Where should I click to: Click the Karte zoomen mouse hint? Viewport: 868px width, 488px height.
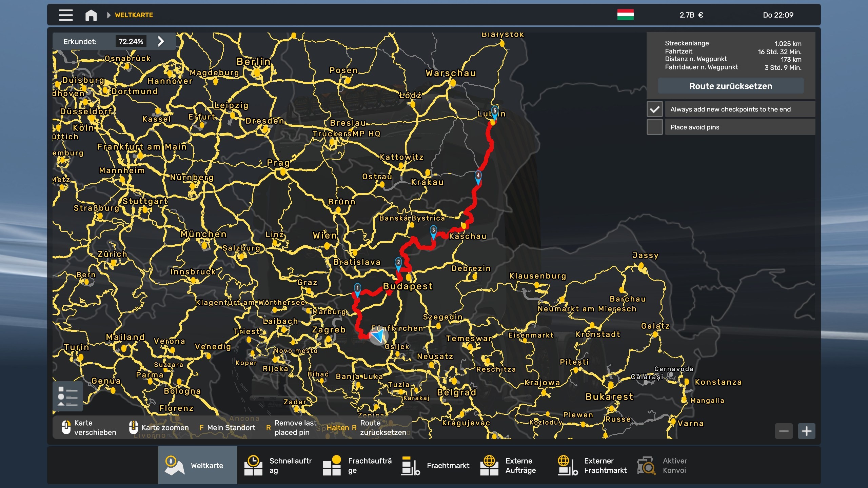tap(159, 428)
